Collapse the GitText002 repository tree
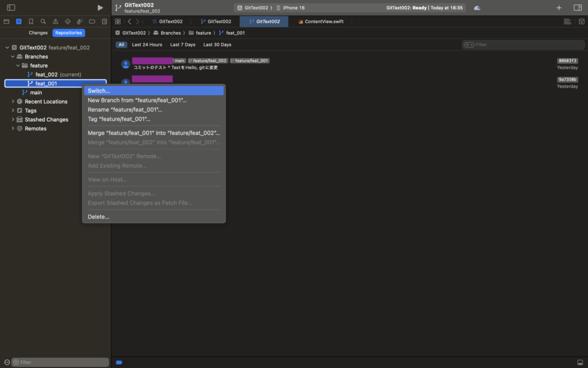Image resolution: width=588 pixels, height=368 pixels. pos(7,48)
